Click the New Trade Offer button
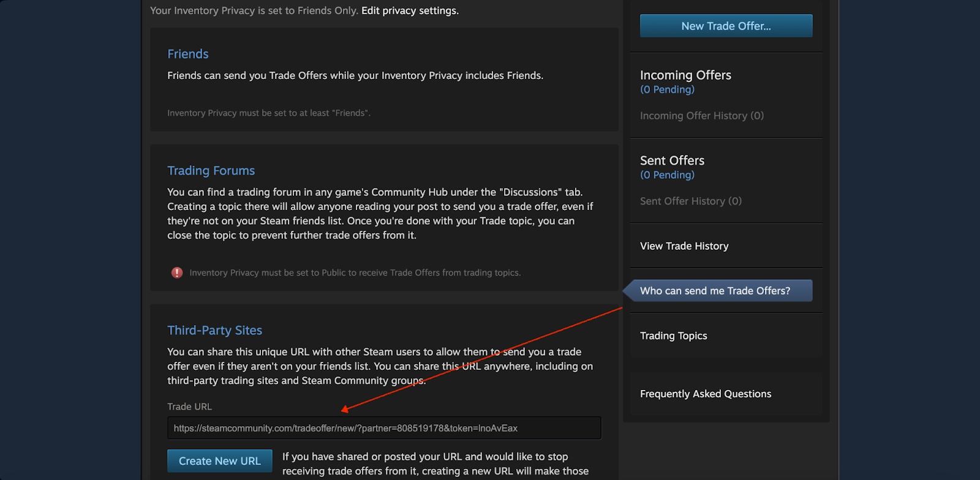The image size is (980, 480). (x=726, y=26)
